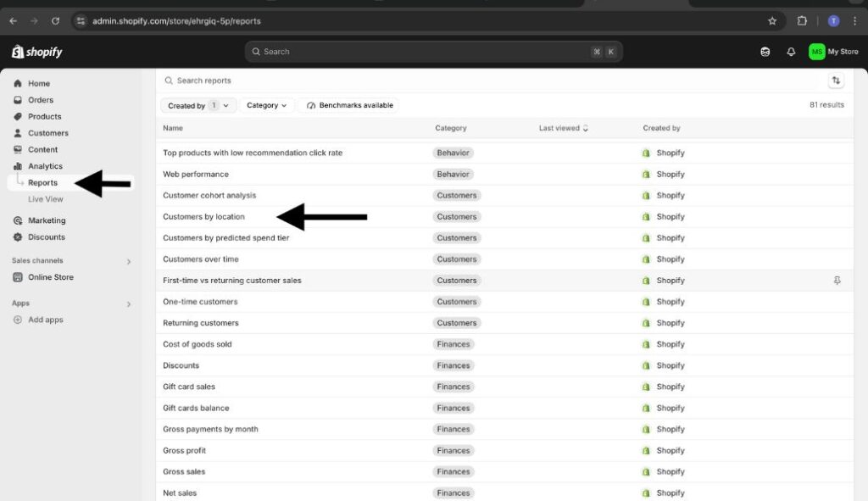
Task: Click the Customers person icon
Action: click(18, 133)
